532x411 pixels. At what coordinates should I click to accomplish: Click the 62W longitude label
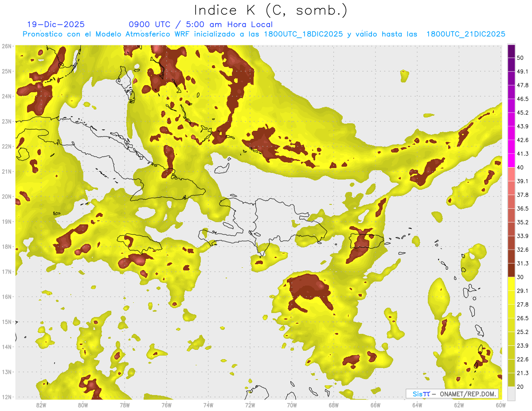pyautogui.click(x=459, y=405)
